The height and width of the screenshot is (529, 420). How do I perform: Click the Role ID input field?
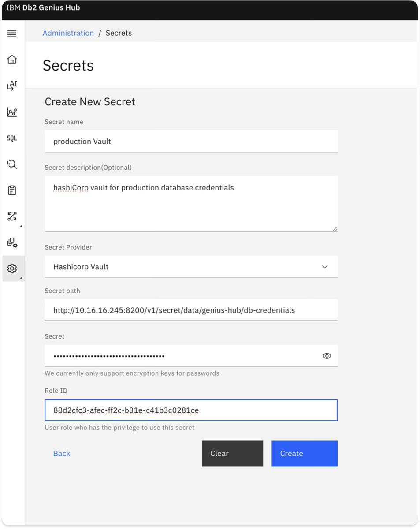click(x=191, y=410)
